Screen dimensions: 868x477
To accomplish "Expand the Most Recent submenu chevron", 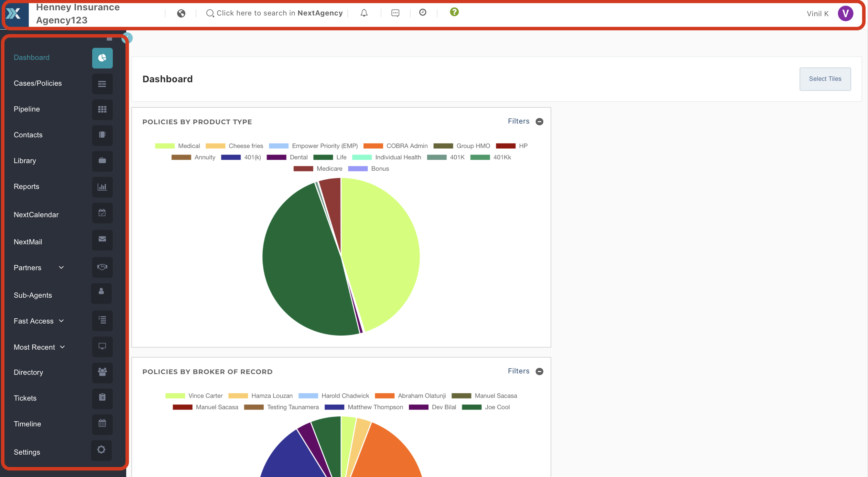I will 62,347.
